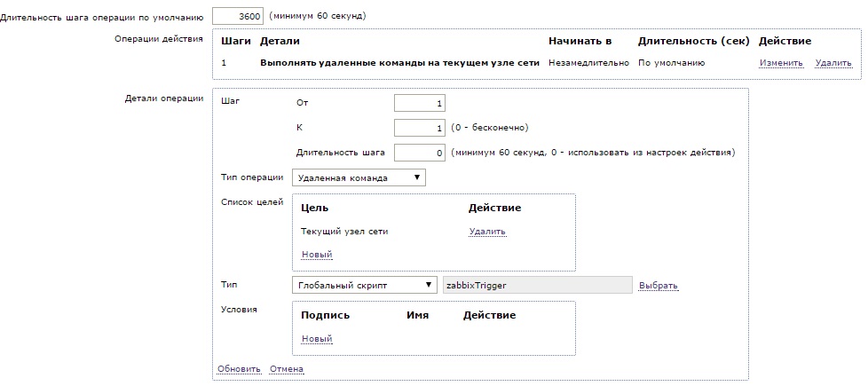The width and height of the screenshot is (868, 386).
Task: Click Изменить link for operation step 1
Action: tap(780, 63)
